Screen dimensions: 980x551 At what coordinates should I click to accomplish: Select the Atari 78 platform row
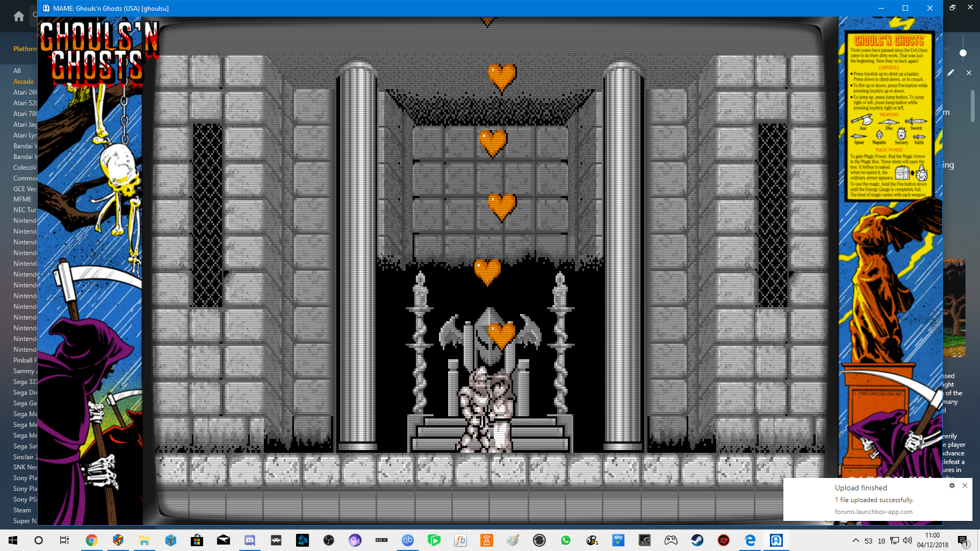pyautogui.click(x=25, y=114)
